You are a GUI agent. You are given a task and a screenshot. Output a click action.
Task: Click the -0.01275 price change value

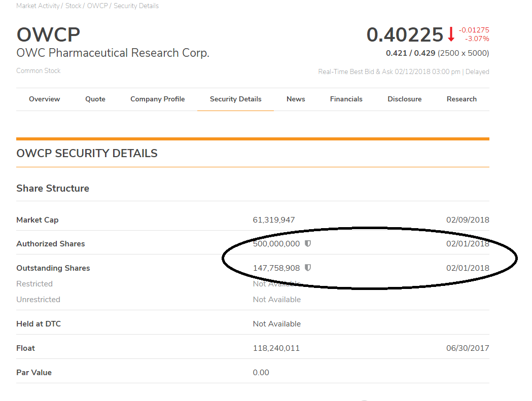click(474, 30)
